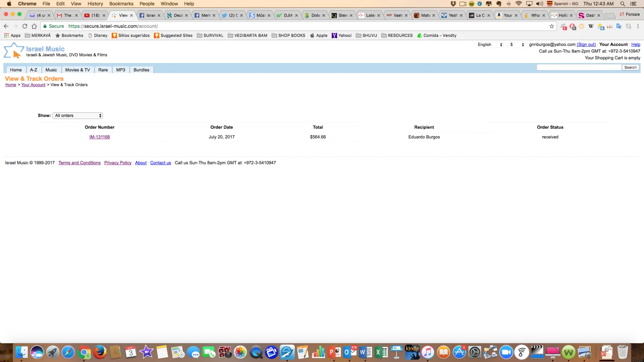The image size is (644, 362).
Task: Expand the Show orders filter dropdown
Action: (78, 115)
